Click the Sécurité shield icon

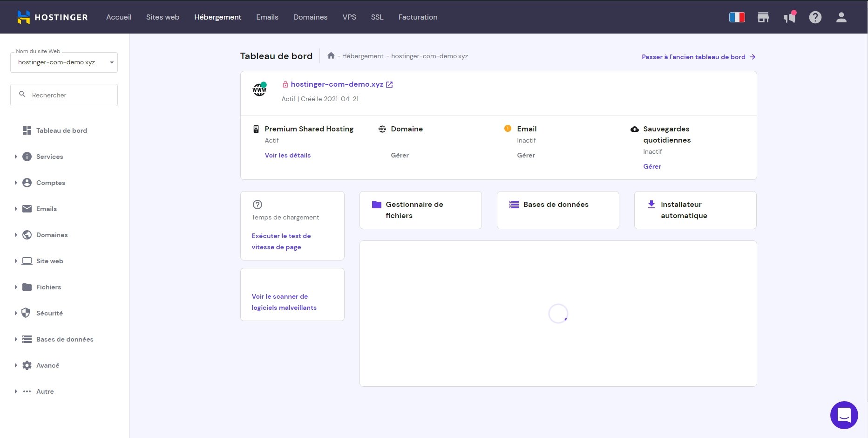tap(26, 313)
